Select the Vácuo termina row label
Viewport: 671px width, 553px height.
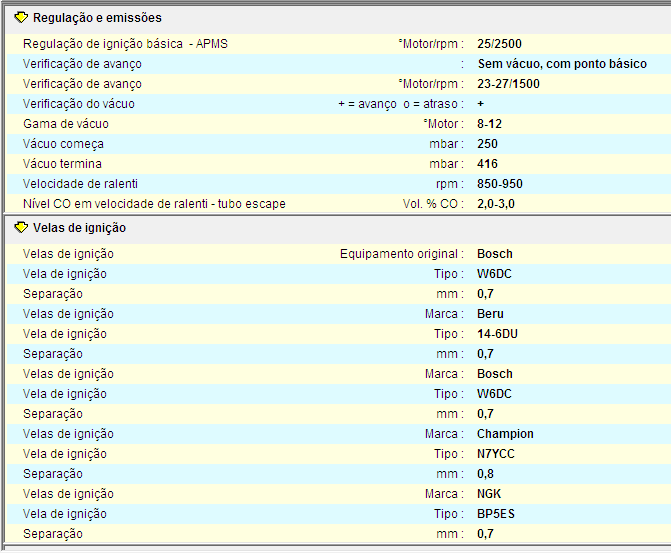click(x=62, y=164)
